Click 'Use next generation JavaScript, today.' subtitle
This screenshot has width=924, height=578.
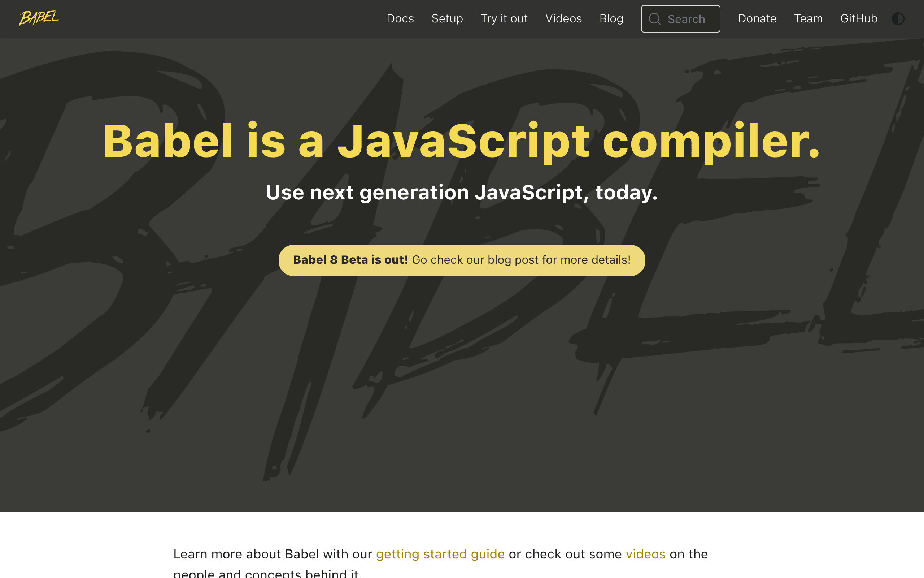click(462, 193)
